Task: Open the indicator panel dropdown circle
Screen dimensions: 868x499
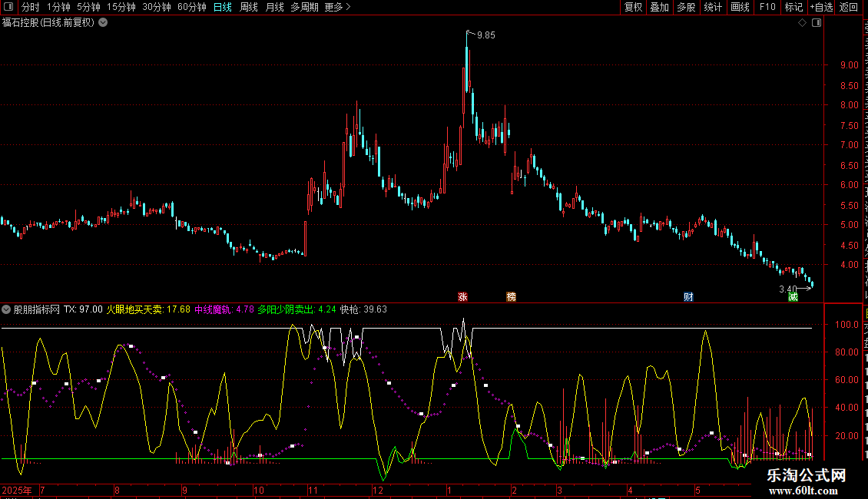Action: (6, 310)
